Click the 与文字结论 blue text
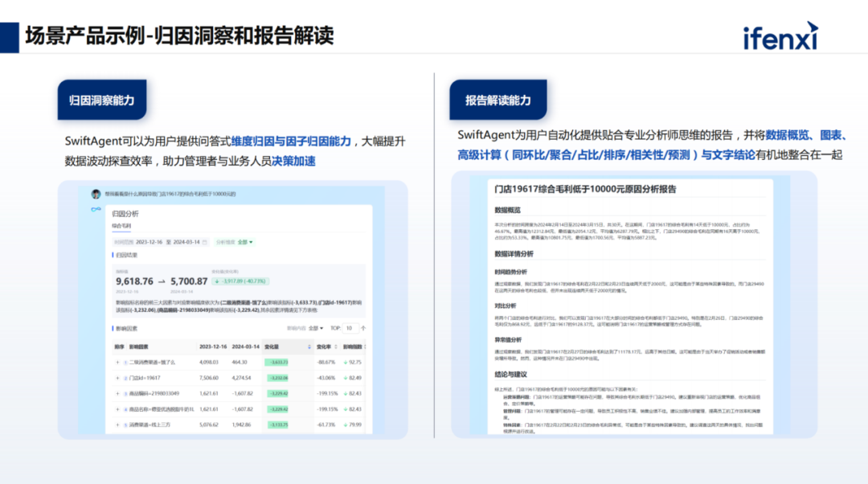The width and height of the screenshot is (868, 484). tap(728, 155)
